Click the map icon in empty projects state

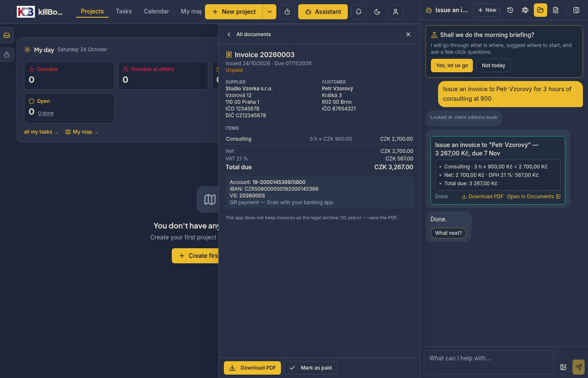click(210, 199)
